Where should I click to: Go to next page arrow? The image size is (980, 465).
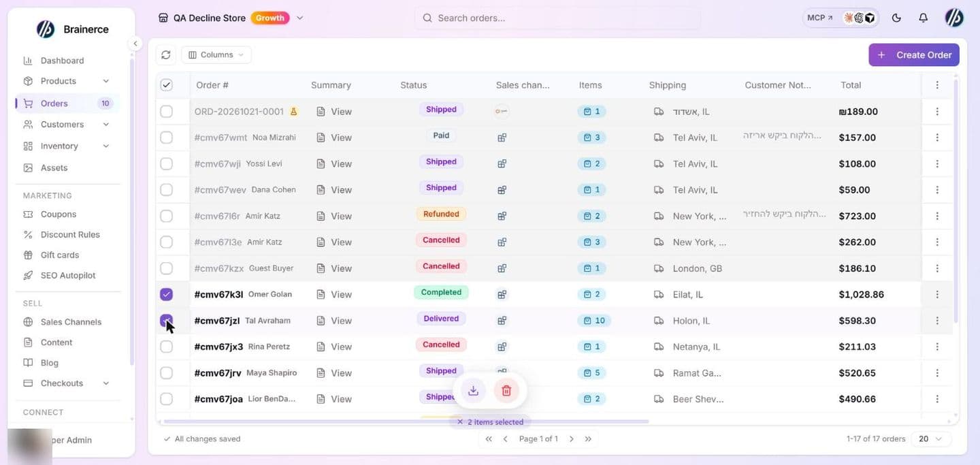click(572, 439)
